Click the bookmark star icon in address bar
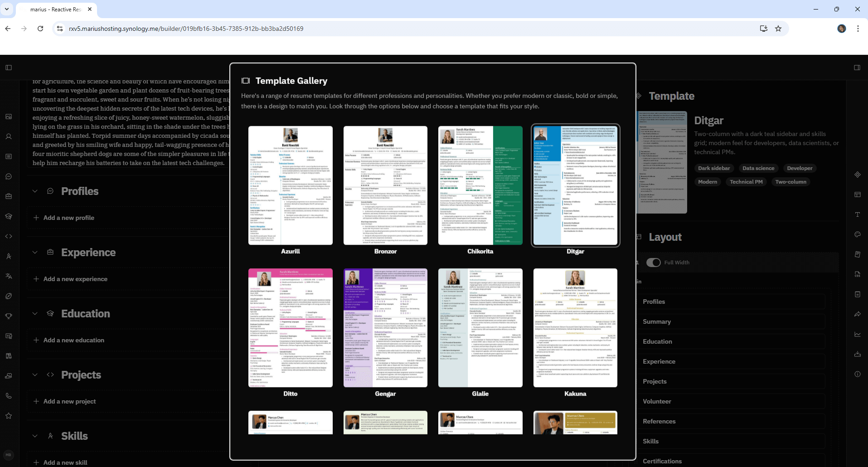Screen dimensions: 868x467 click(778, 29)
